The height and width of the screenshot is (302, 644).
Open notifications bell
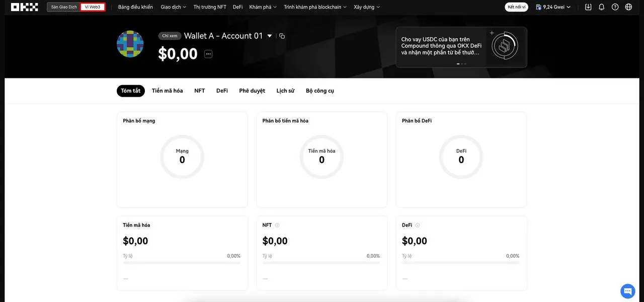pos(601,7)
